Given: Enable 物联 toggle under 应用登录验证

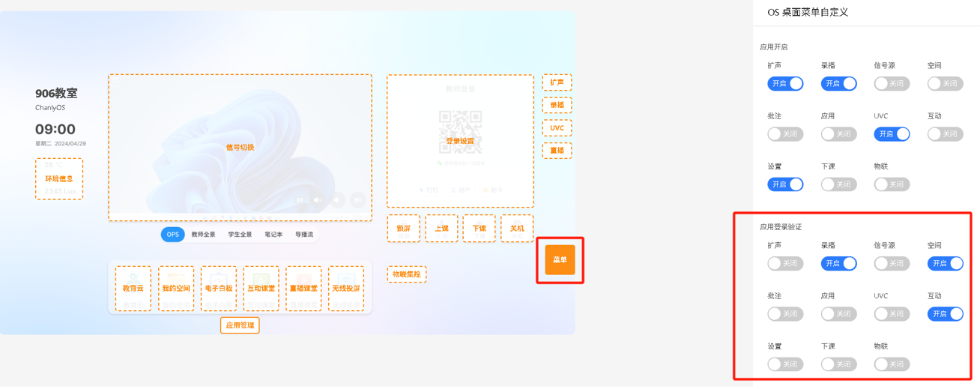Looking at the screenshot, I should [892, 364].
